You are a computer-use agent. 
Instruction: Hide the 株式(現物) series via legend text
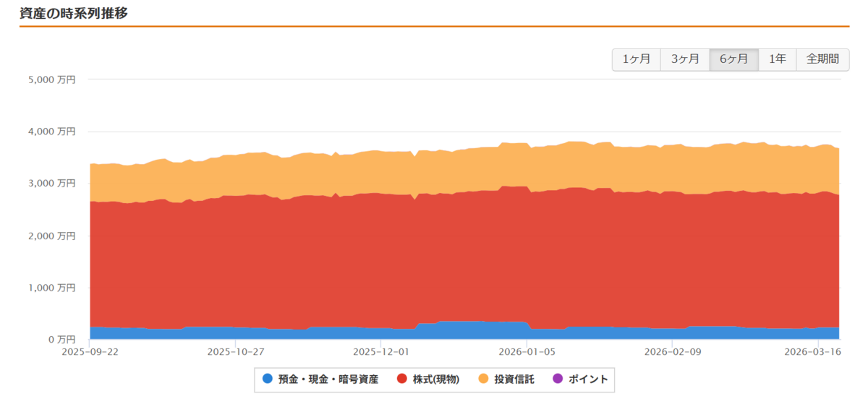(x=436, y=379)
